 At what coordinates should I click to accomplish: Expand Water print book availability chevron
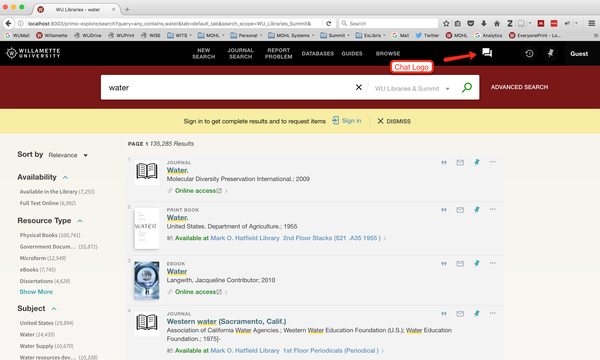(385, 238)
